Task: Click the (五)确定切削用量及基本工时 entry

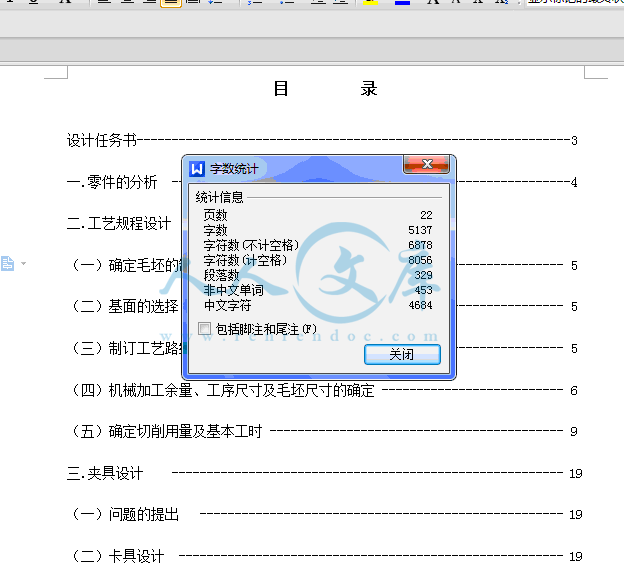Action: point(167,432)
